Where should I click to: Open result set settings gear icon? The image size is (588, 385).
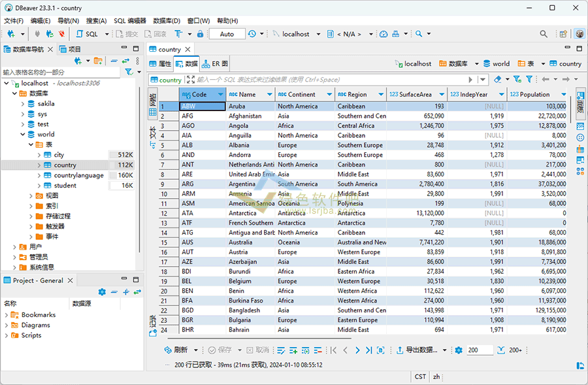[x=459, y=350]
